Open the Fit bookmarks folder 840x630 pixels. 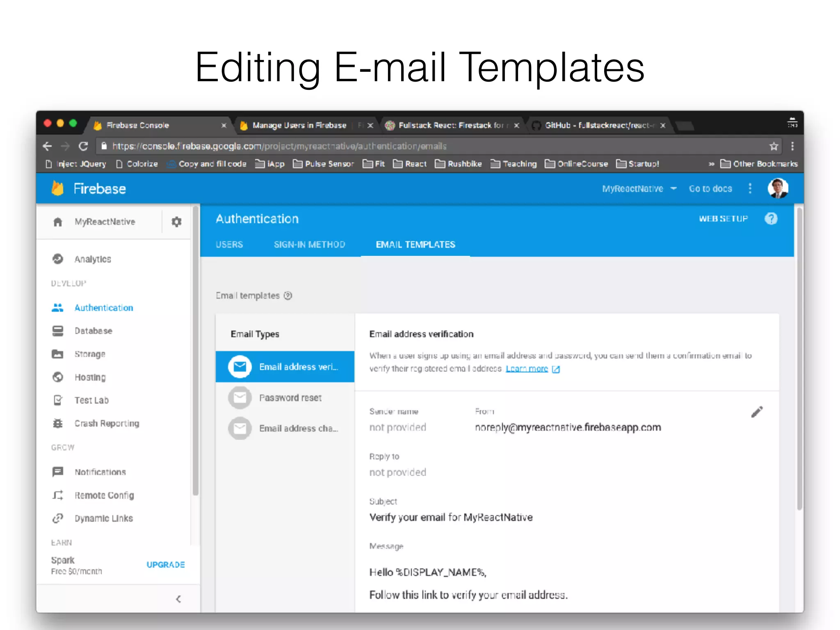(x=374, y=164)
